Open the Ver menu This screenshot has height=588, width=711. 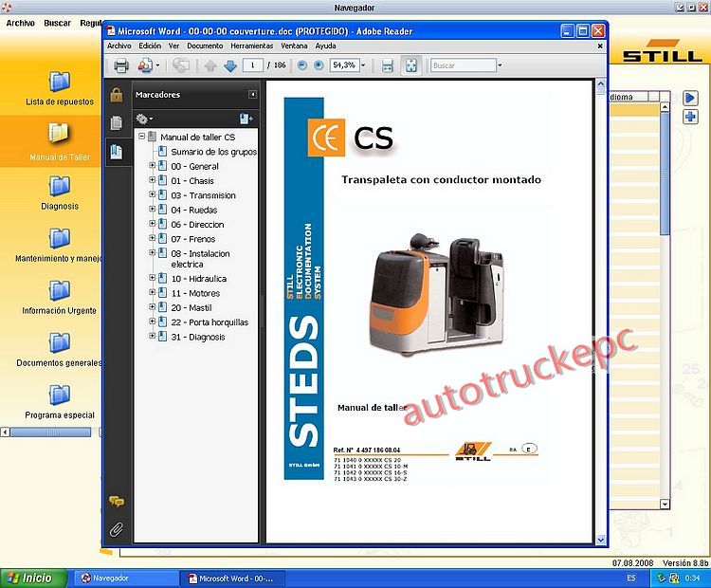click(x=173, y=46)
